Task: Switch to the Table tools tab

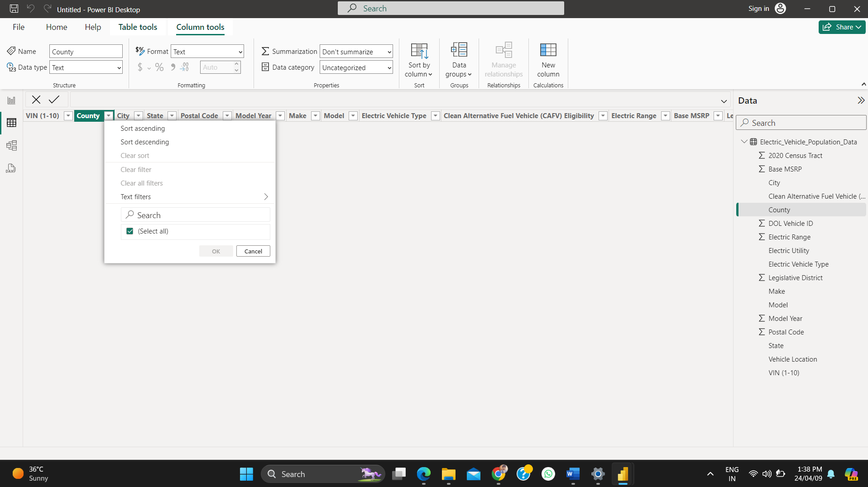Action: (138, 27)
